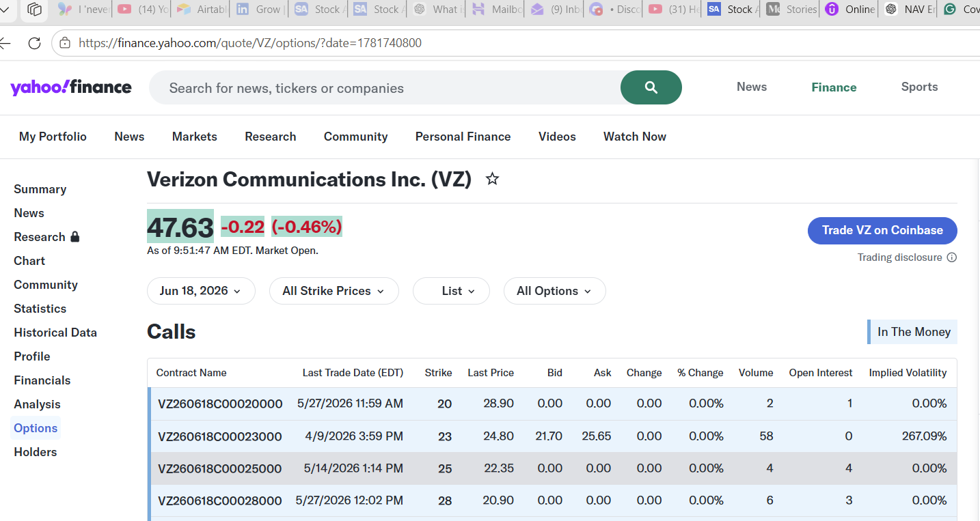Open the Research menu in top navigation

click(271, 137)
